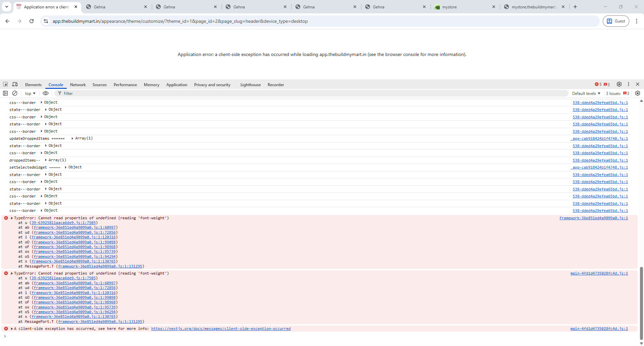
Task: Collapse the first TypeError stack trace
Action: [12, 218]
